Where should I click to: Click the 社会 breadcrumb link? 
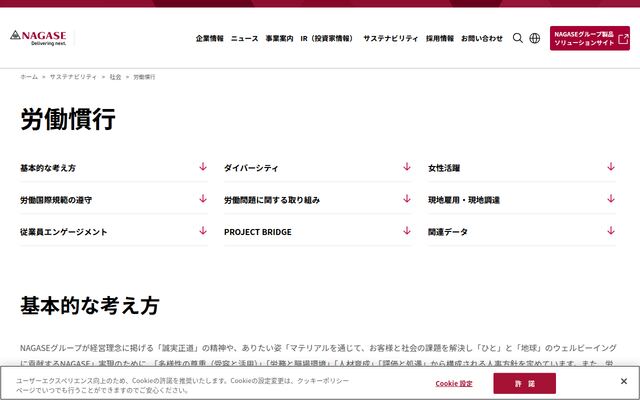[x=115, y=77]
